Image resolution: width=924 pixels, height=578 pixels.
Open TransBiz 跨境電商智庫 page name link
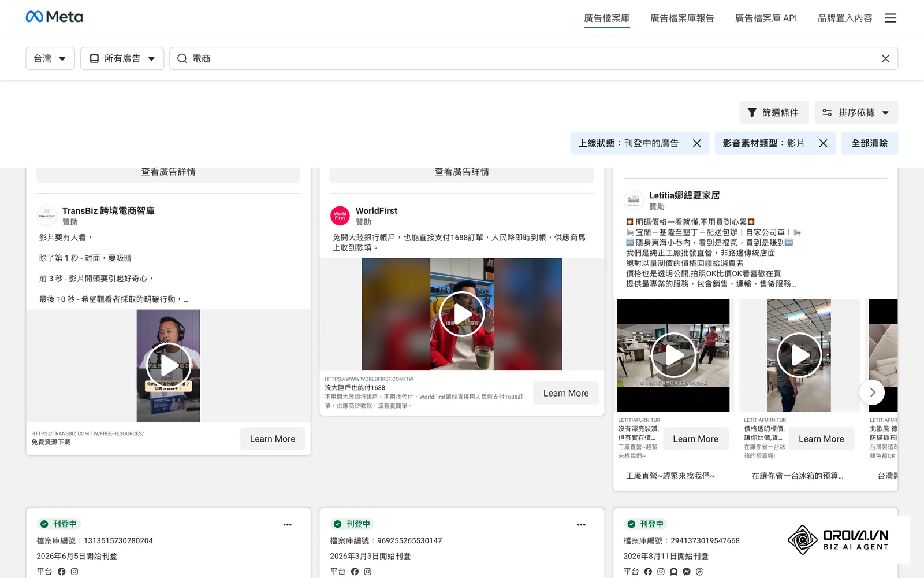tap(109, 211)
